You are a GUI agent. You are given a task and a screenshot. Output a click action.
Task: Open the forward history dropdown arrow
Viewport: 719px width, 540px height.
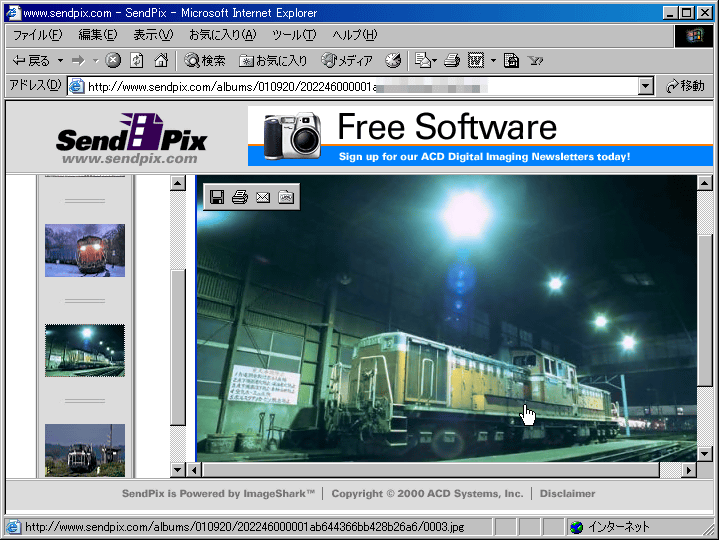pyautogui.click(x=95, y=61)
